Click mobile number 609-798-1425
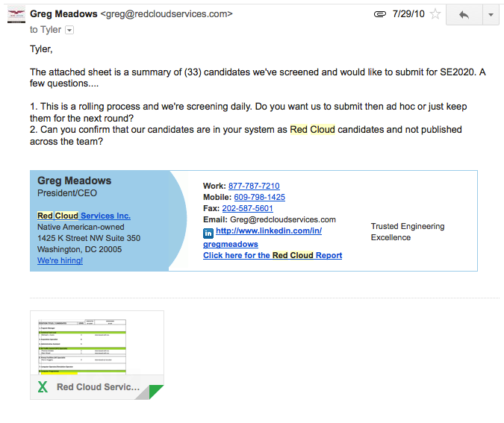This screenshot has height=423, width=504. (x=259, y=197)
